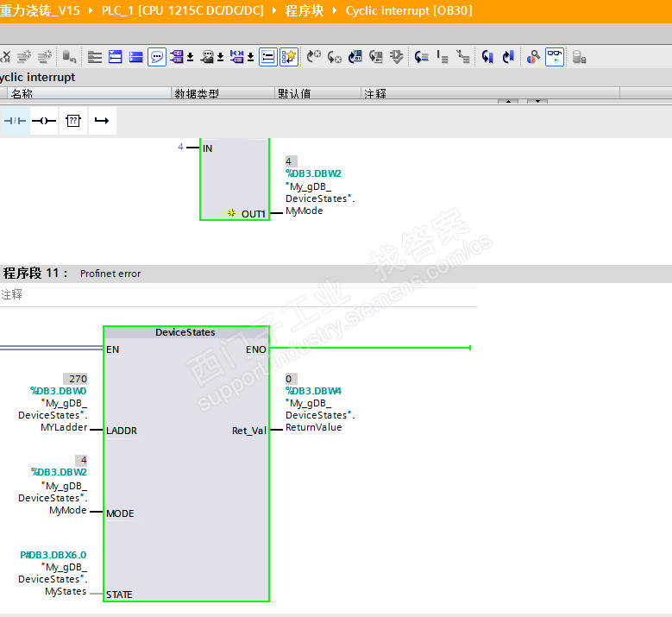The width and height of the screenshot is (672, 617).
Task: Click the blue arrow with lines navigation icon
Action: tap(422, 57)
